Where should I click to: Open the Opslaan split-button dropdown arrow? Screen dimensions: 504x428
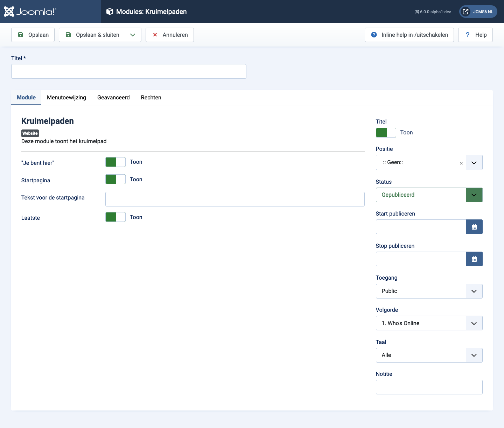coord(133,35)
